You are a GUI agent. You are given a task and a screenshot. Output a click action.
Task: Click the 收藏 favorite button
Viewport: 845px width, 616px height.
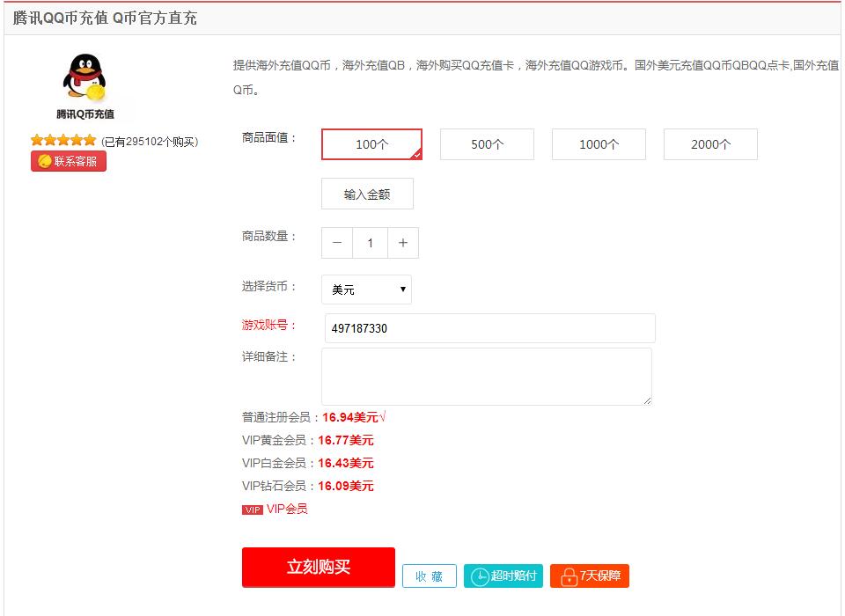(429, 576)
